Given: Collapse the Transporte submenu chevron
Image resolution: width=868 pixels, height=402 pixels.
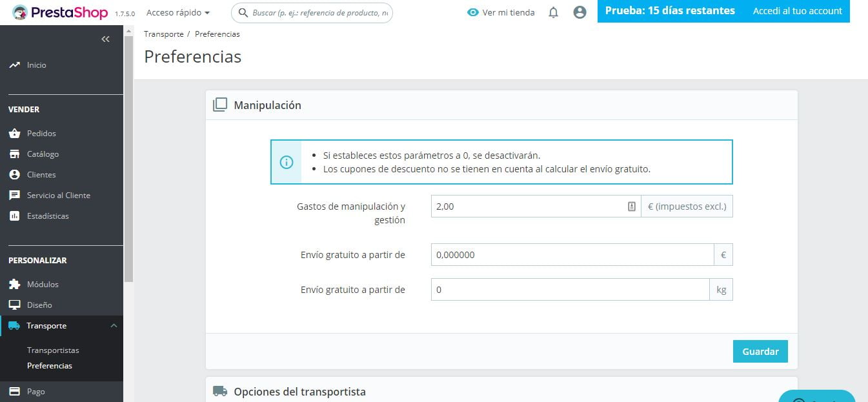Looking at the screenshot, I should point(114,326).
